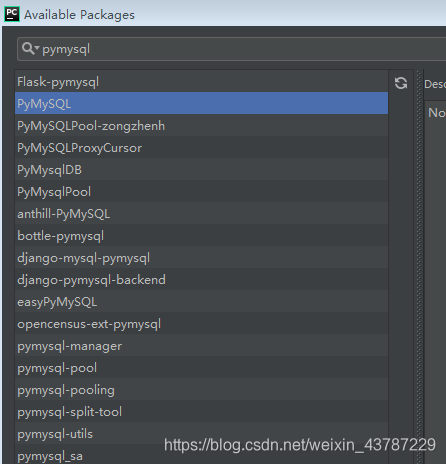Viewport: 446px width, 464px height.
Task: Choose the pymysql-manager package
Action: click(x=201, y=345)
